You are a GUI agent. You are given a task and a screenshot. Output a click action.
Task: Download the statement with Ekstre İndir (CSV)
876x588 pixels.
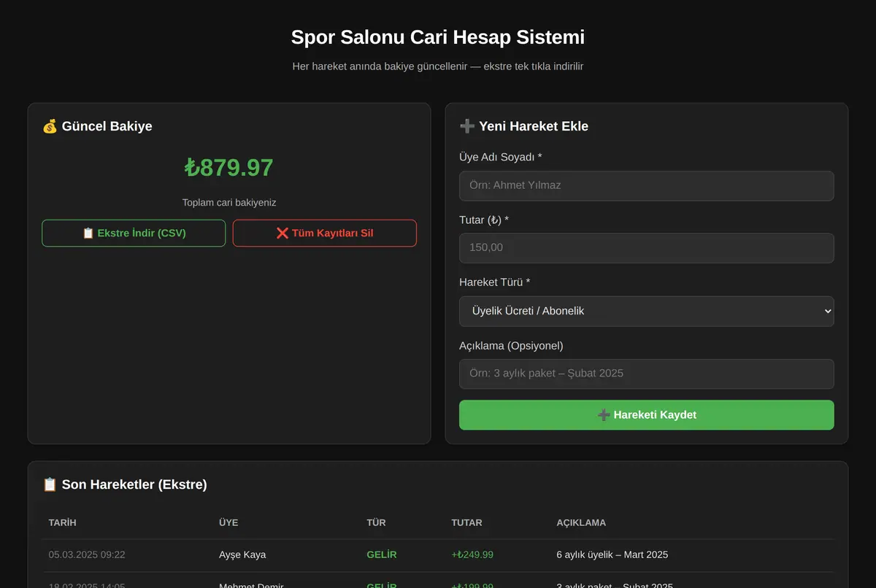click(134, 233)
